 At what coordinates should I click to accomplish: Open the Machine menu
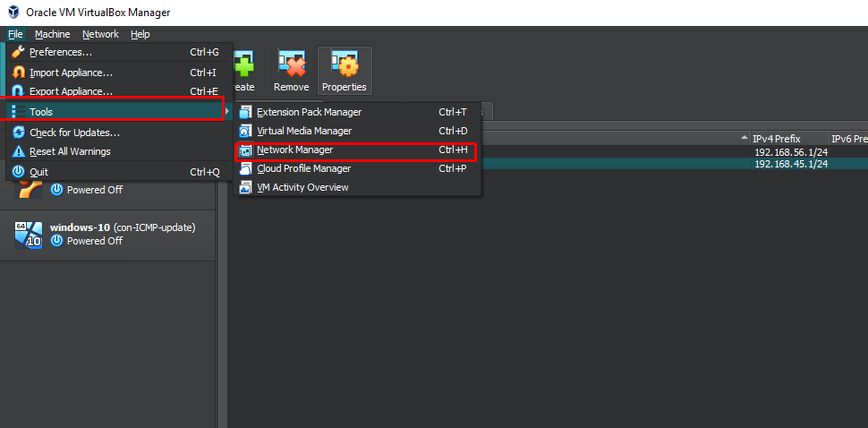[x=52, y=34]
